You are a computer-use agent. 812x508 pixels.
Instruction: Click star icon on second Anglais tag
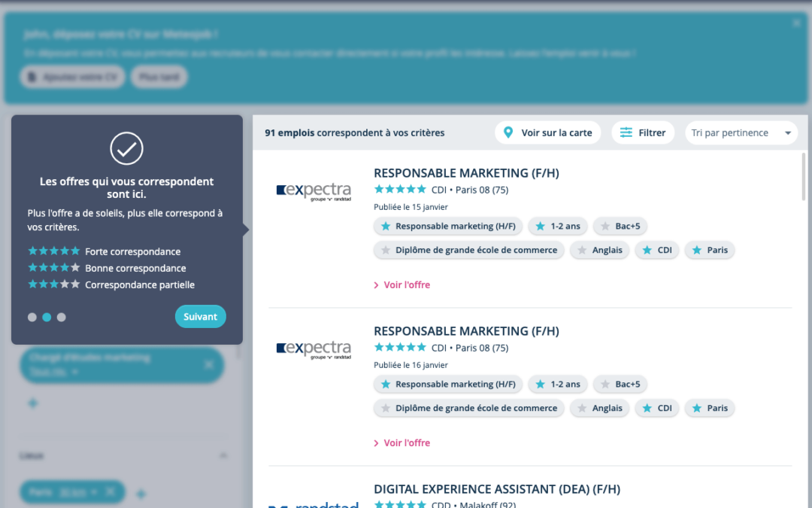coord(581,409)
